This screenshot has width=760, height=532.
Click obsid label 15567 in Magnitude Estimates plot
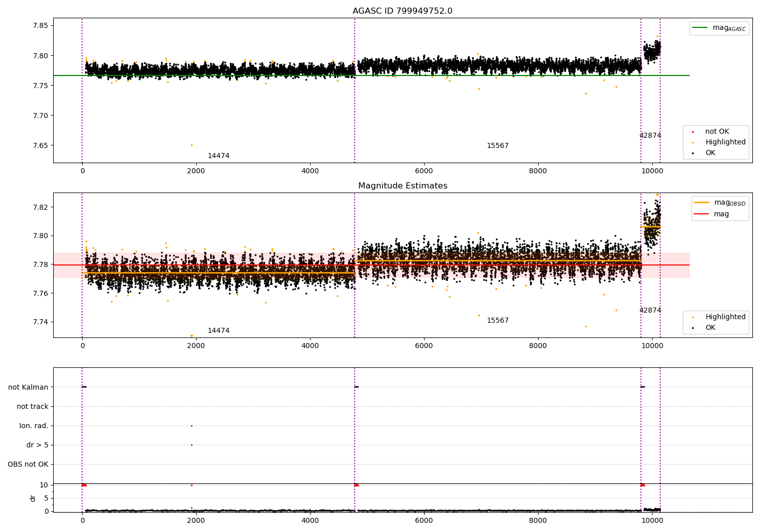click(x=498, y=321)
